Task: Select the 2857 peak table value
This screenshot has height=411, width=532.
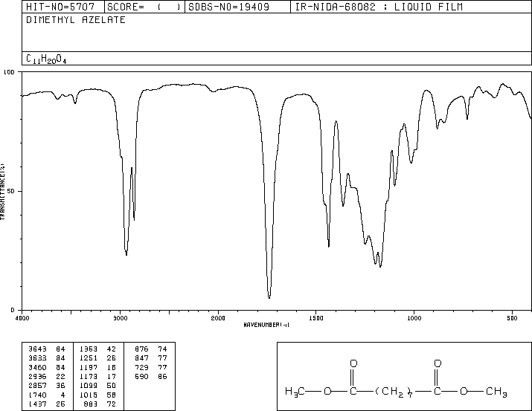Action: point(37,386)
